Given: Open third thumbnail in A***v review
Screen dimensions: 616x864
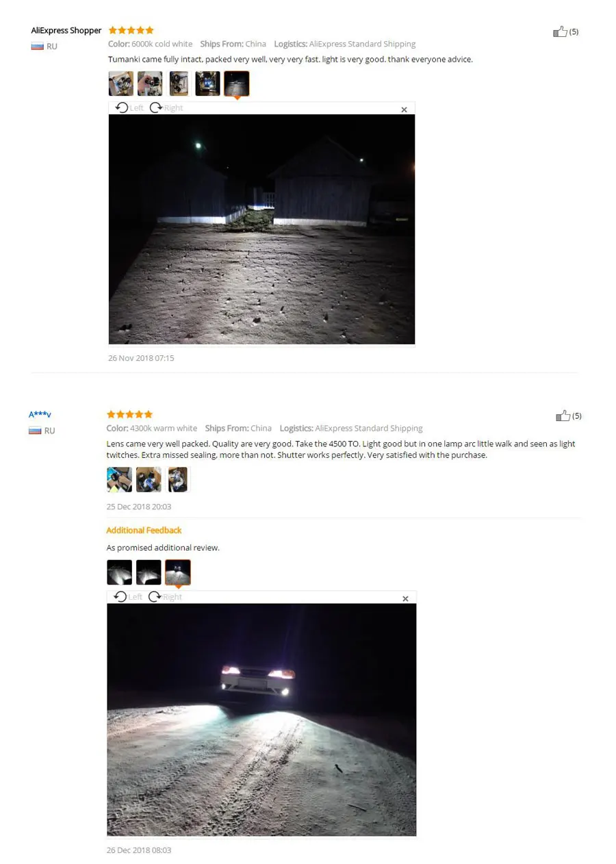Looking at the screenshot, I should click(x=177, y=479).
